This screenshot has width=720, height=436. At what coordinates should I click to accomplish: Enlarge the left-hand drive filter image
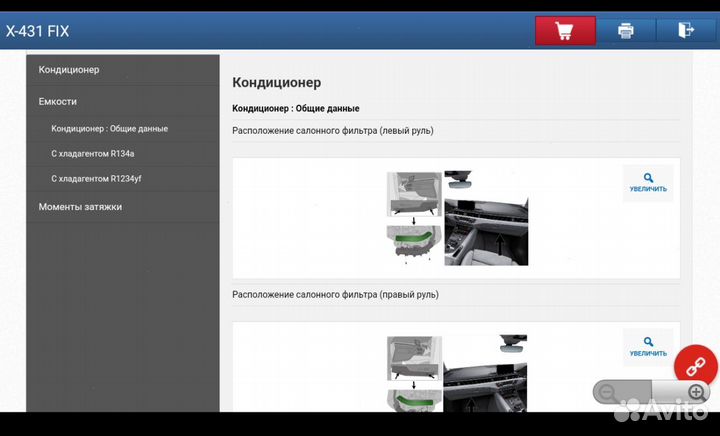[x=648, y=182]
